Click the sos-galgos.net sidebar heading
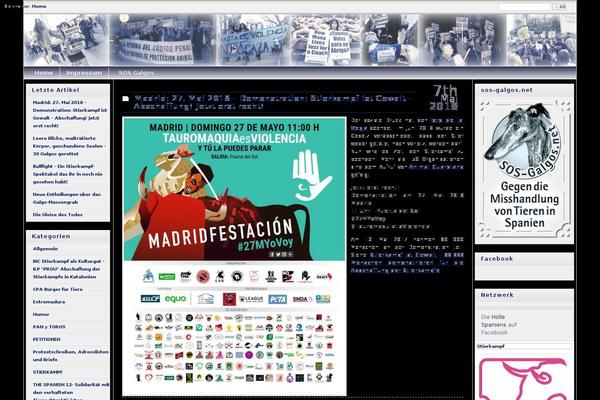This screenshot has width=600, height=400. point(507,90)
